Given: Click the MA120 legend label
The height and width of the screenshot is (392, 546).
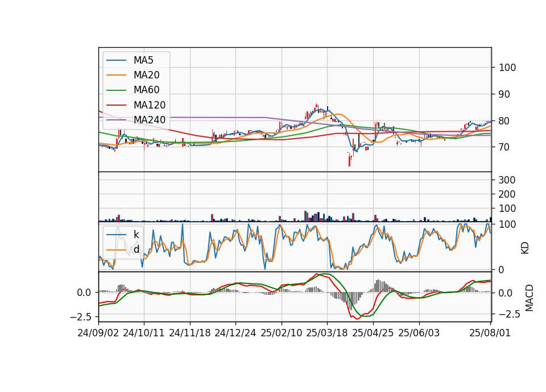Looking at the screenshot, I should (150, 105).
